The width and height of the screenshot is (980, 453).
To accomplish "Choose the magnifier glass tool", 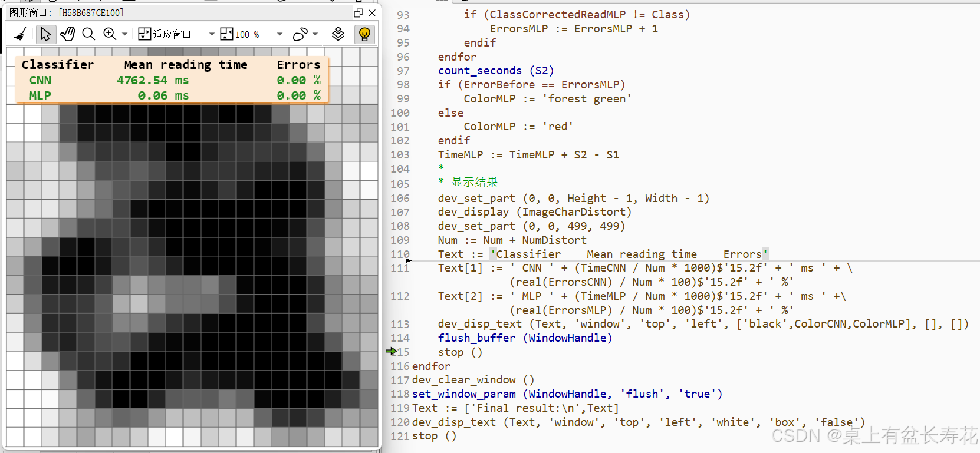I will pos(88,34).
